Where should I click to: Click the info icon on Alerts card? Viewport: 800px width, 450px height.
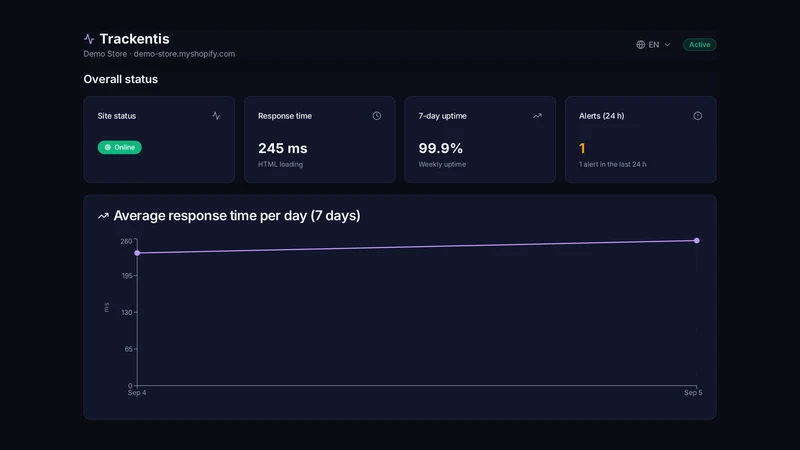pyautogui.click(x=697, y=116)
